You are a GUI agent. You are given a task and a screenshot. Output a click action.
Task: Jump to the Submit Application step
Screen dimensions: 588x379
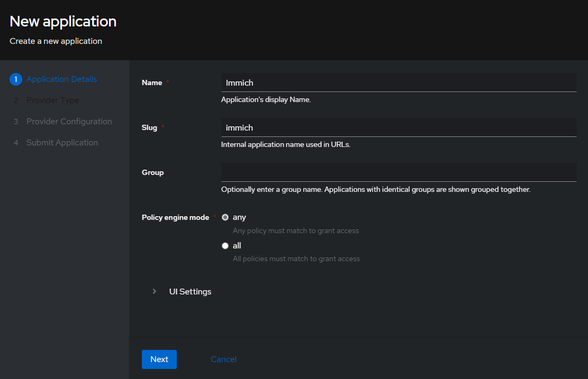point(62,142)
